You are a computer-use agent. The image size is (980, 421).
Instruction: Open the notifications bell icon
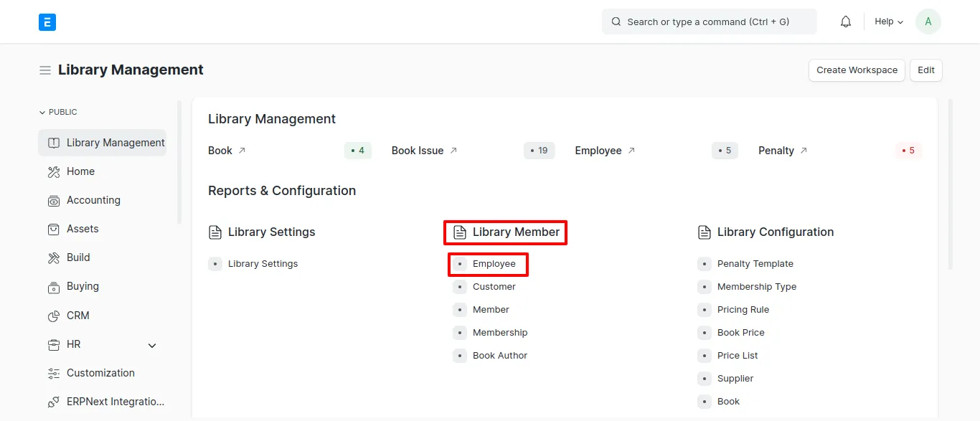pyautogui.click(x=846, y=22)
